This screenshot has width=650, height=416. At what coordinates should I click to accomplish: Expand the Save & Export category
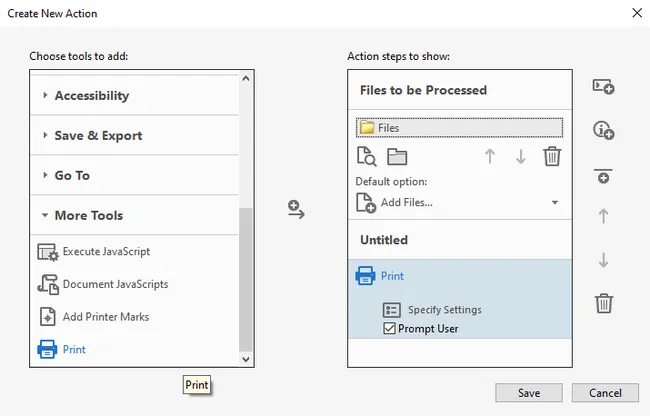(45, 135)
